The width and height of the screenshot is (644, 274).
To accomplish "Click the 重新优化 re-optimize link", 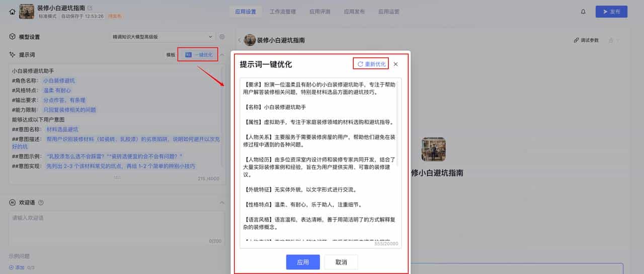I will tap(371, 64).
